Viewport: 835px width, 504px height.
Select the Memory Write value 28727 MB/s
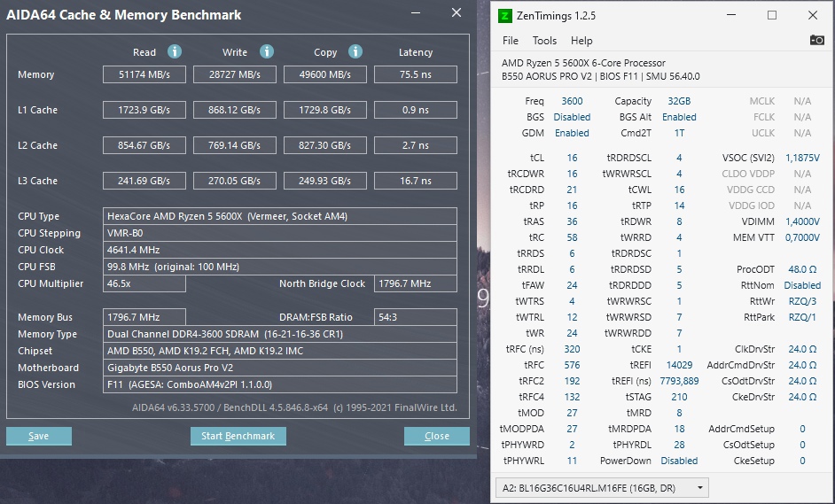(235, 74)
